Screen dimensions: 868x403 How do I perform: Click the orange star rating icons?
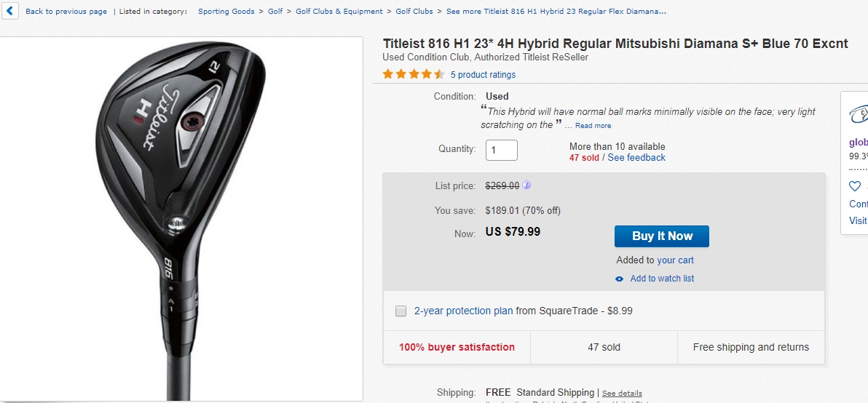(413, 74)
